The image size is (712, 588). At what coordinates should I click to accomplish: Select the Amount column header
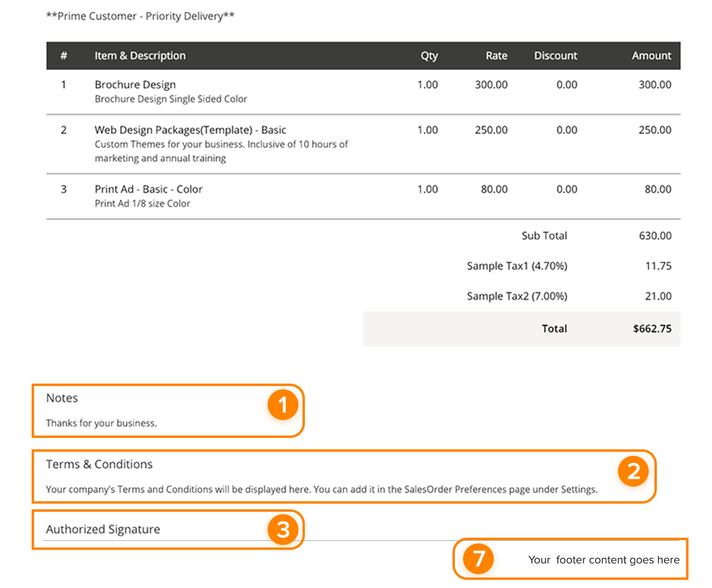[x=651, y=56]
